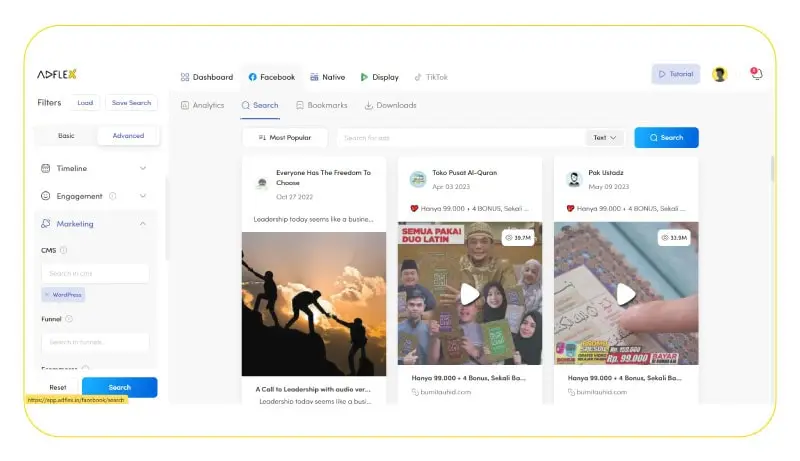
Task: Click the 39.7M views badge
Action: coord(518,238)
